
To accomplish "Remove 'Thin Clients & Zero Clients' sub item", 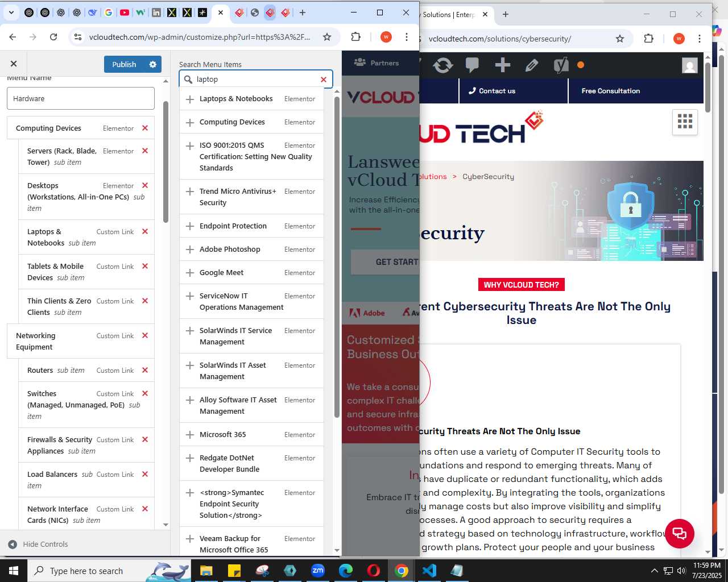I will (x=145, y=301).
